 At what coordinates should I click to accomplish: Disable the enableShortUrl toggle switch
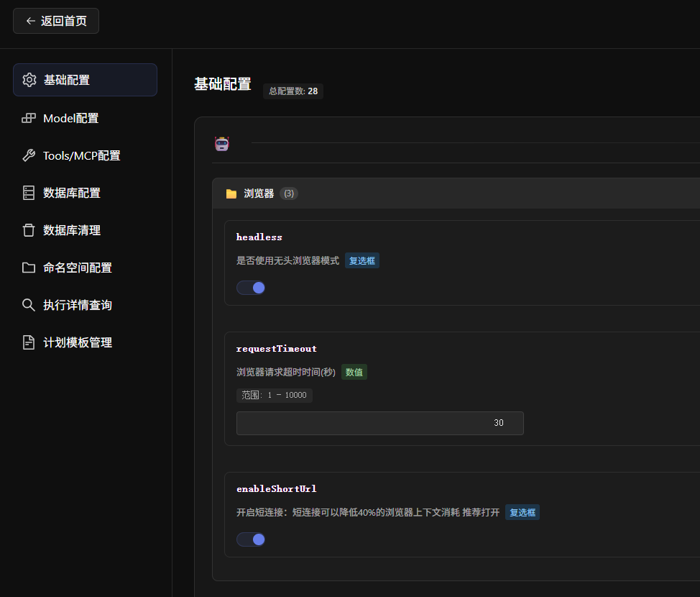[251, 539]
